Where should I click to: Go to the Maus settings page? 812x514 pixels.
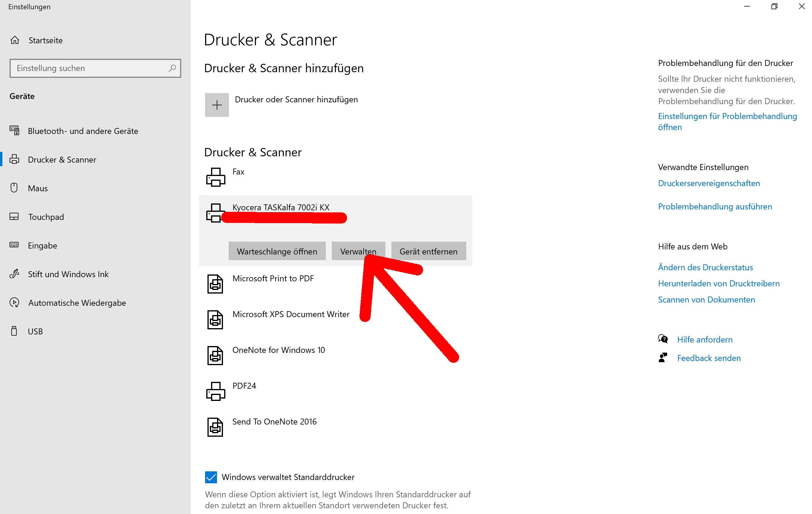[x=38, y=188]
